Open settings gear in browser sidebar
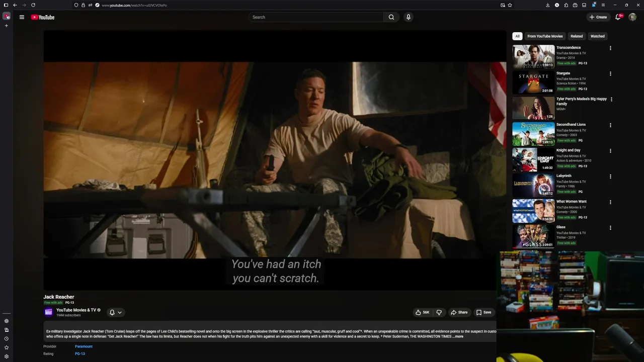The image size is (644, 362). pos(7,356)
